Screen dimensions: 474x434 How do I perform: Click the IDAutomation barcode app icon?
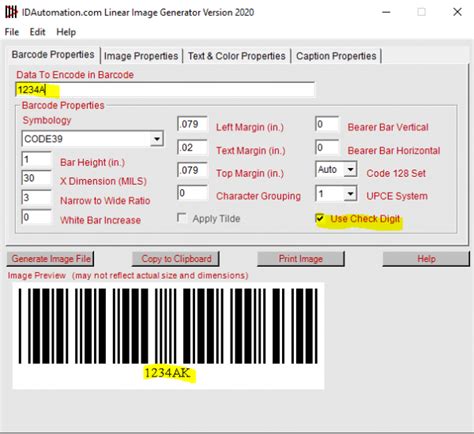11,12
